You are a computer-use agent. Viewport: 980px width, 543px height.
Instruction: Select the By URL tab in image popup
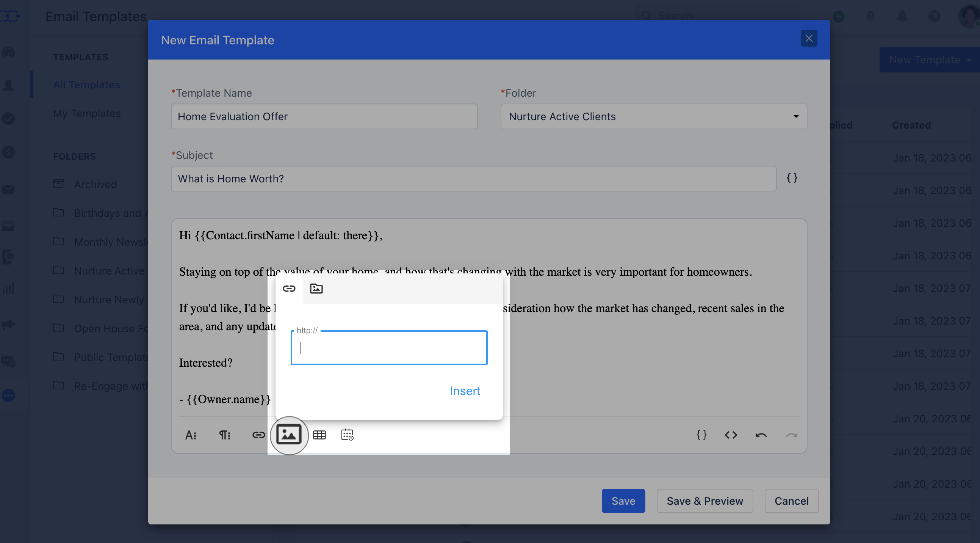(289, 289)
